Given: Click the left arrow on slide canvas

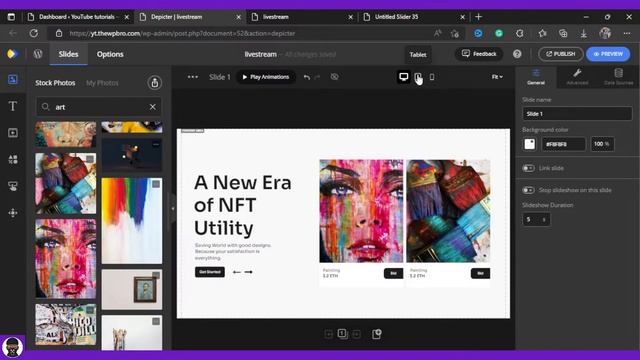Looking at the screenshot, I should tap(237, 272).
